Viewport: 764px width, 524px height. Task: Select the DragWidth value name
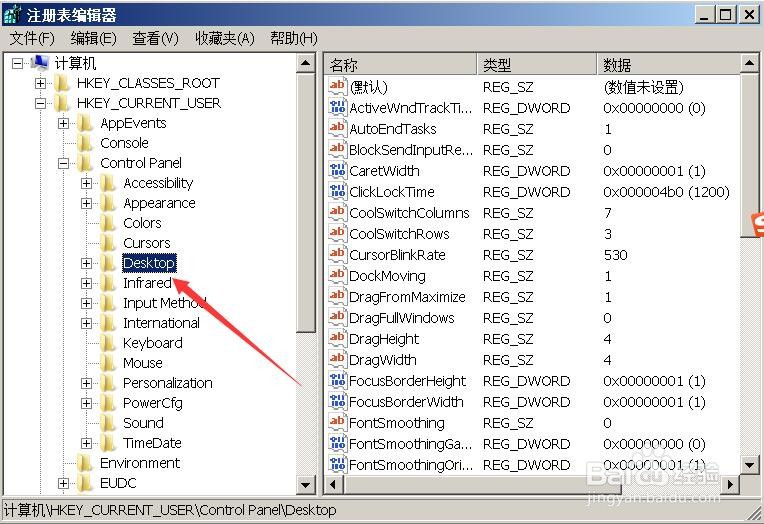point(382,360)
